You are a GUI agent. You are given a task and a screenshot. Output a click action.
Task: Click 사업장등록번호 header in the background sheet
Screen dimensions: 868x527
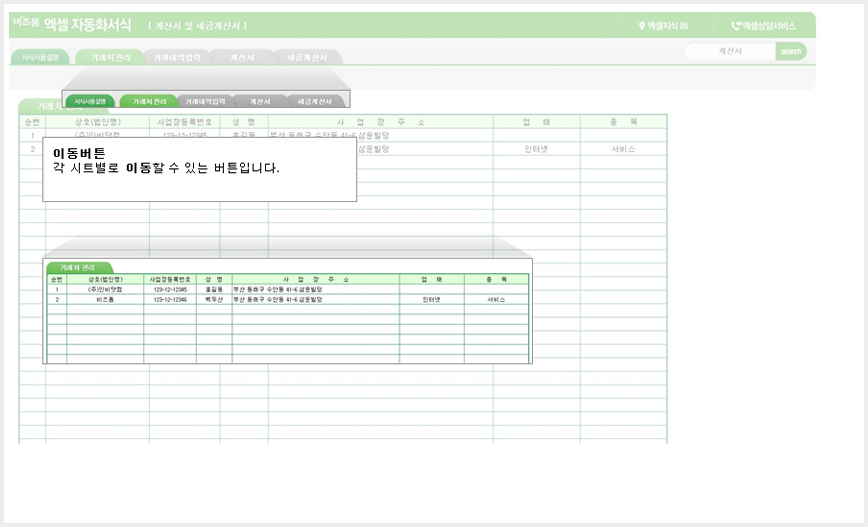[x=184, y=122]
